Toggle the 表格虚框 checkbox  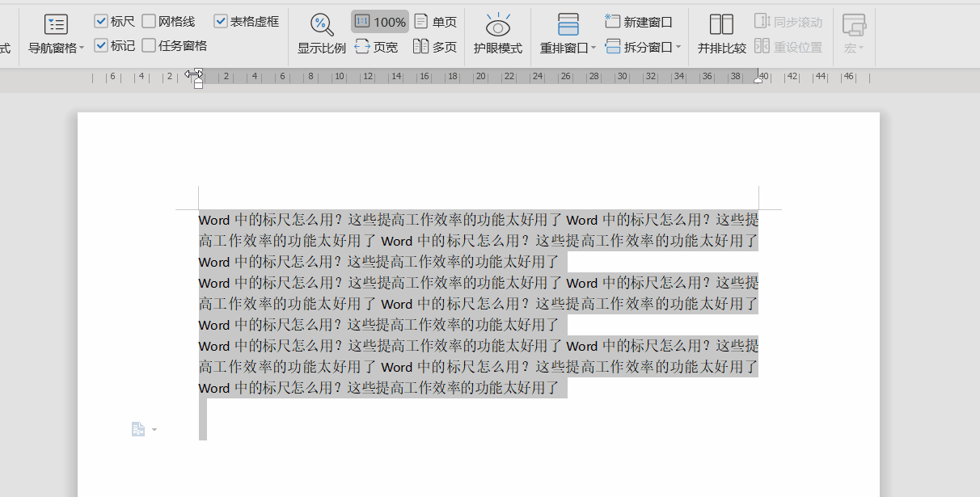[221, 21]
